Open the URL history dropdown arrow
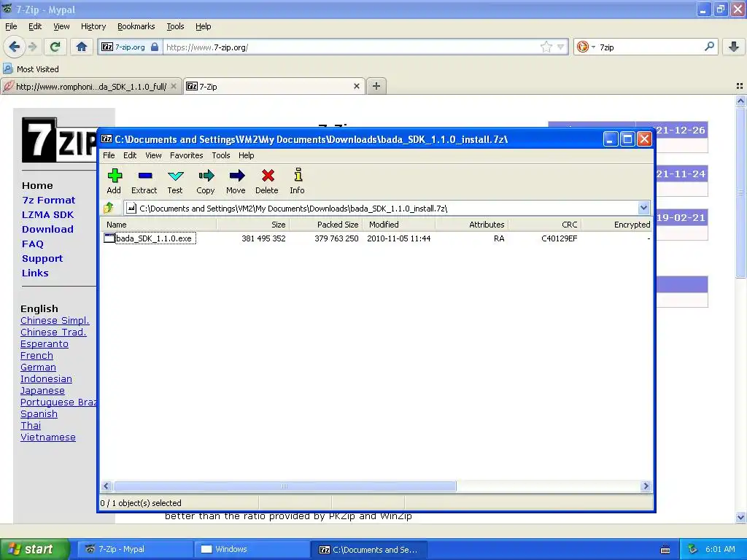This screenshot has width=747, height=560. coord(561,47)
